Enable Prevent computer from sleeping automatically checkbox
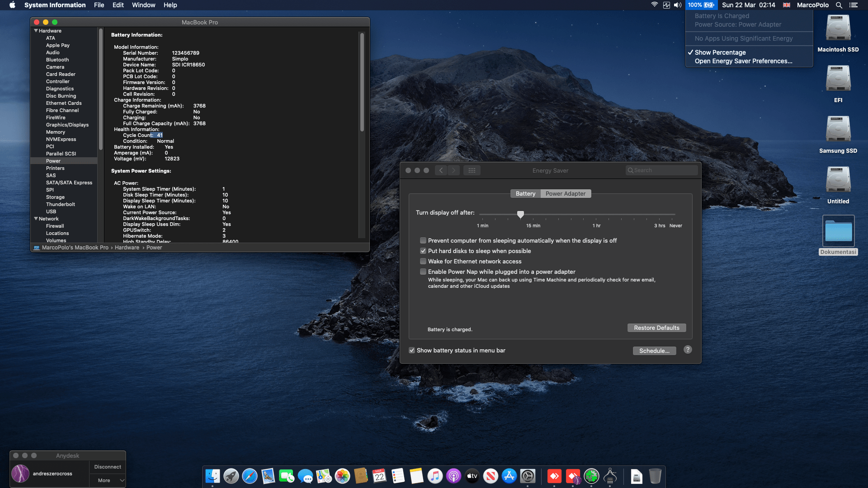 423,240
